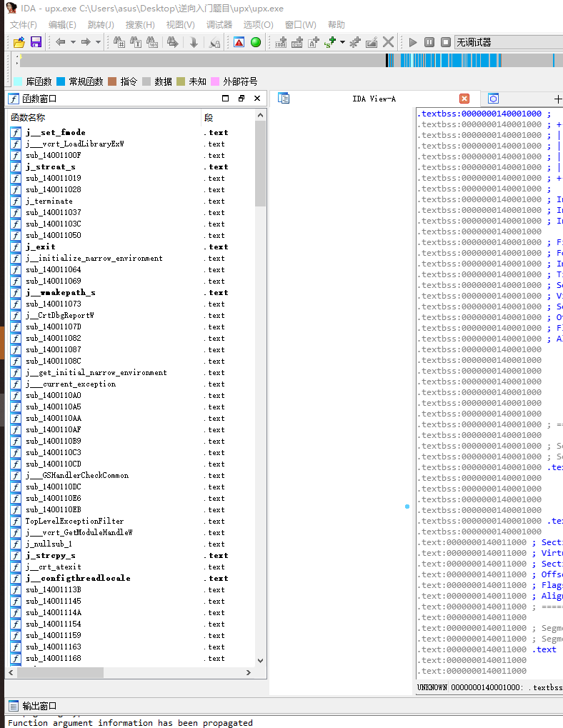Click the red warning triangle icon
The image size is (563, 728).
239,42
